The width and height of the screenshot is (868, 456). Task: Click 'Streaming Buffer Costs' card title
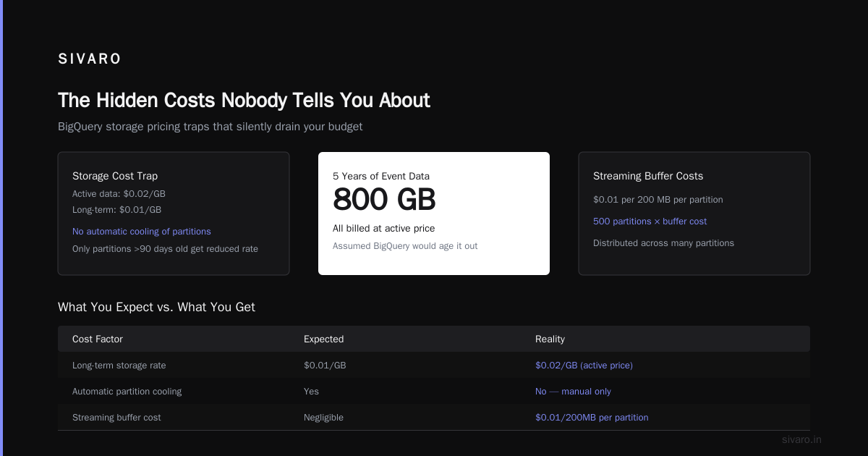pos(648,176)
